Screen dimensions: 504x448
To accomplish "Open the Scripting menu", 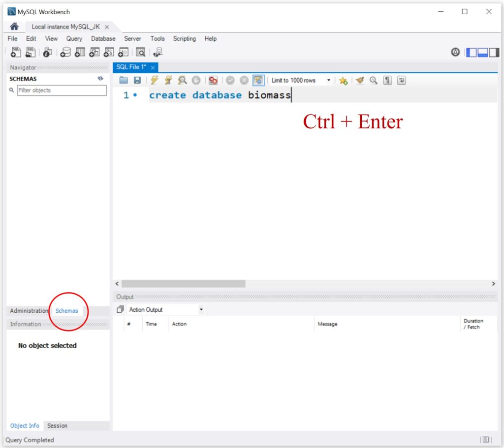I will click(184, 38).
